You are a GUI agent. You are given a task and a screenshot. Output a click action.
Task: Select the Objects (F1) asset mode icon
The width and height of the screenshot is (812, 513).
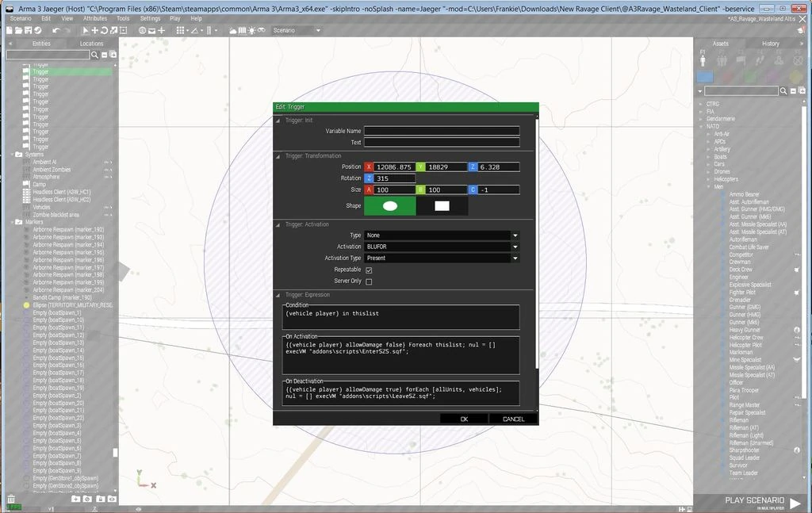(x=703, y=59)
